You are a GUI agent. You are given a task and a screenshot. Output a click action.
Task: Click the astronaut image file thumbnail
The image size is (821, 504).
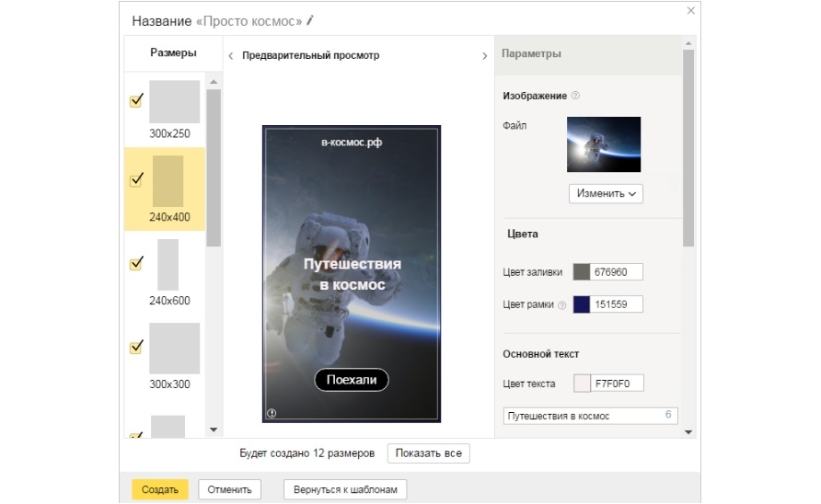[604, 144]
